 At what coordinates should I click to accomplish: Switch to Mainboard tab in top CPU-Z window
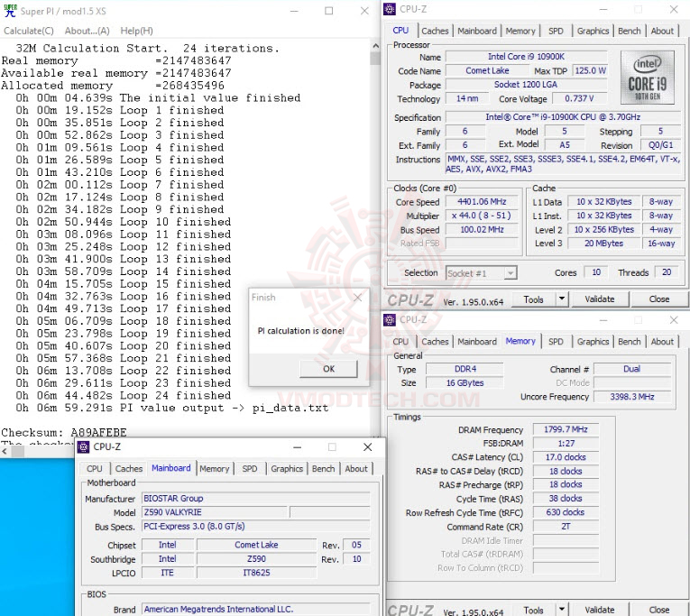click(477, 31)
